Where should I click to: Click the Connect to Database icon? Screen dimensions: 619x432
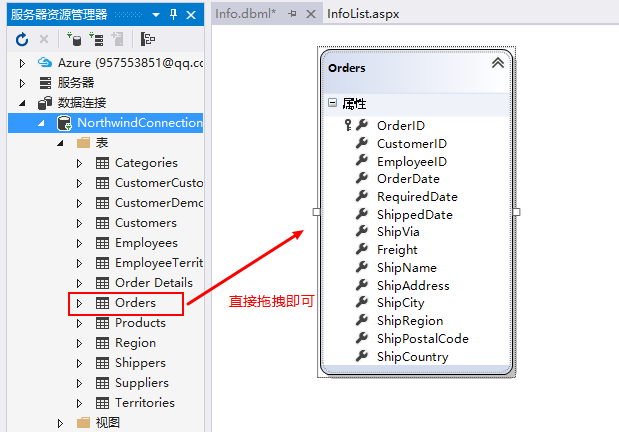pyautogui.click(x=74, y=39)
